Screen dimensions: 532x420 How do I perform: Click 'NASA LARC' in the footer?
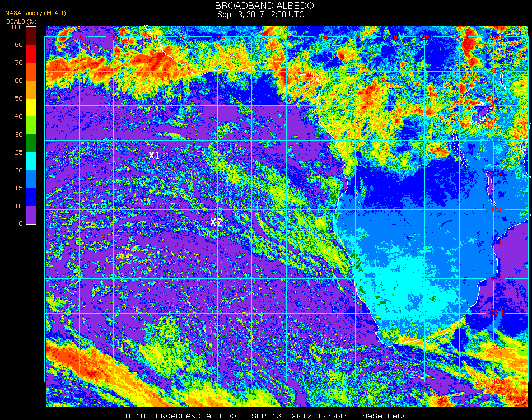click(x=385, y=416)
